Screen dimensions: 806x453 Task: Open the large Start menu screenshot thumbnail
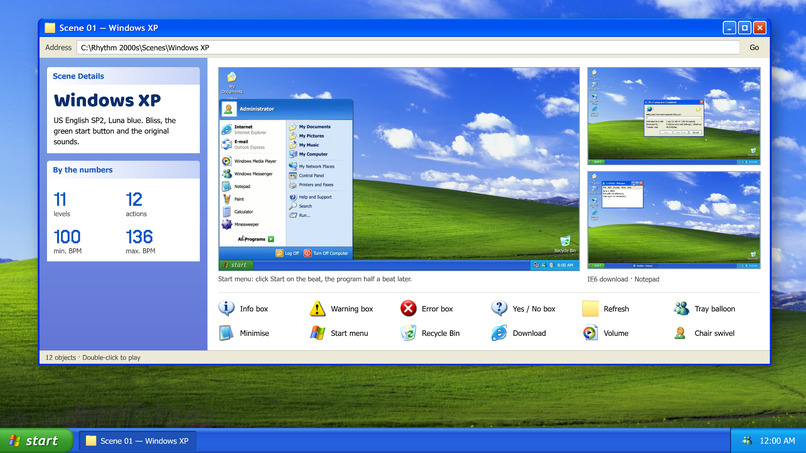[x=398, y=169]
